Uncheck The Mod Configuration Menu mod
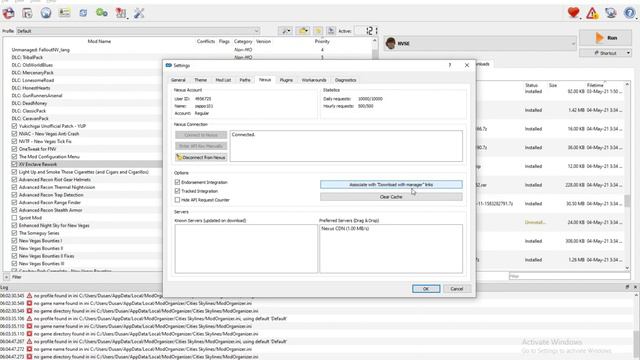 [14, 156]
